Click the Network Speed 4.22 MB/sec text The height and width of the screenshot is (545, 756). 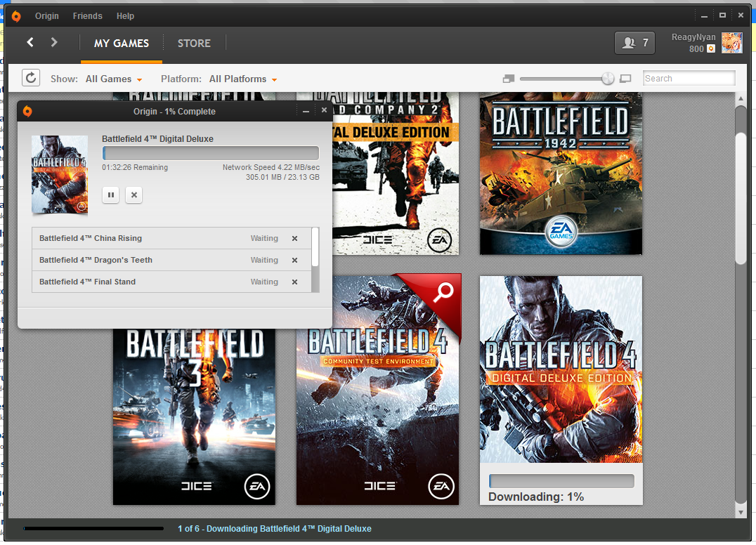pyautogui.click(x=271, y=167)
